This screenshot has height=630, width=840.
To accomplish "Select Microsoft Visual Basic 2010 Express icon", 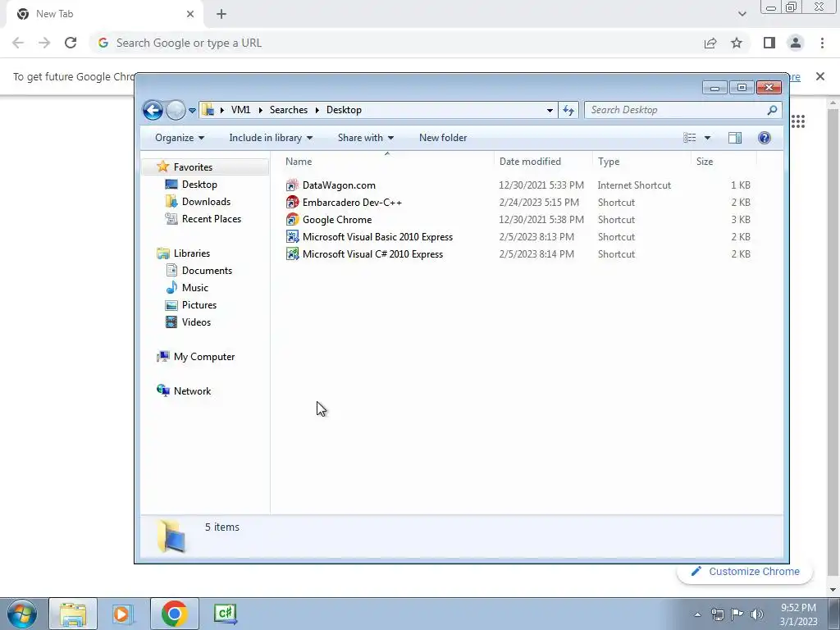I will pos(292,237).
